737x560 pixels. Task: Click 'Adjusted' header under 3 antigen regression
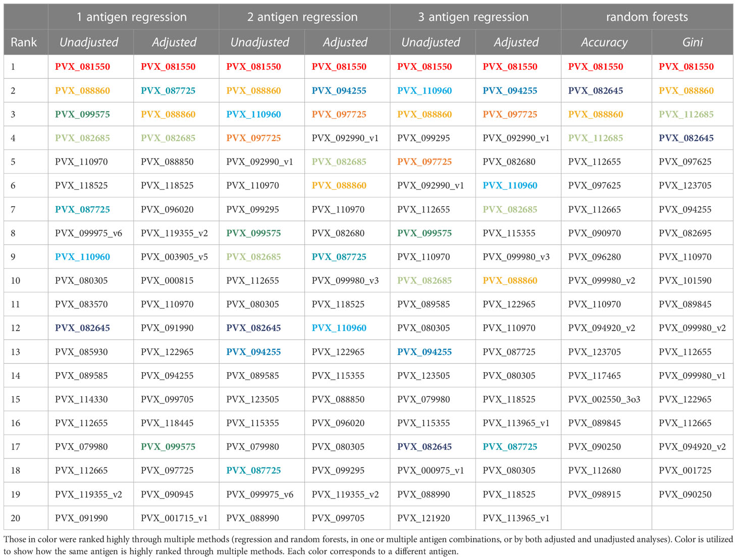[x=516, y=42]
